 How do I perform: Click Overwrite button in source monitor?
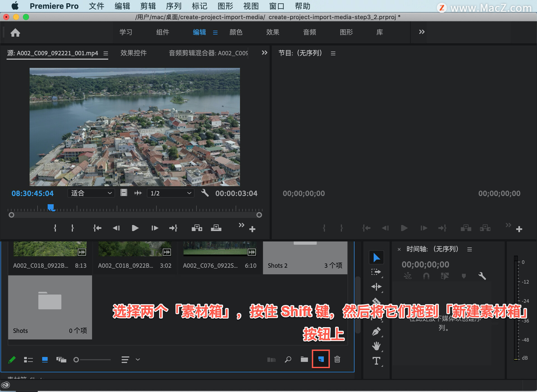(216, 228)
